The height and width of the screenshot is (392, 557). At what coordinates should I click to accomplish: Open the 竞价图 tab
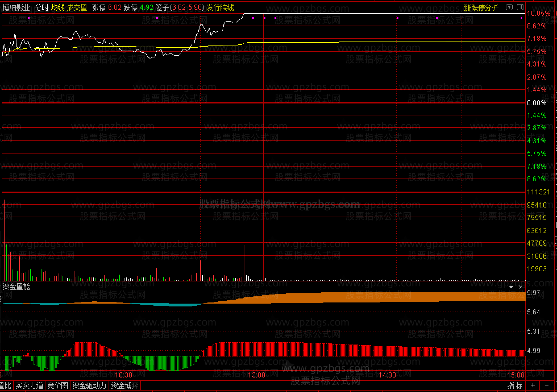58,385
